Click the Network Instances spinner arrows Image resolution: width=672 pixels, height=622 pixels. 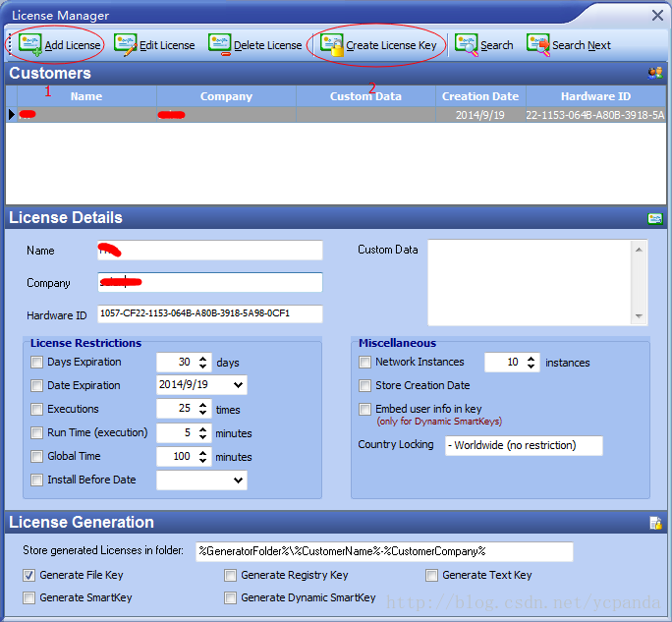pos(531,363)
